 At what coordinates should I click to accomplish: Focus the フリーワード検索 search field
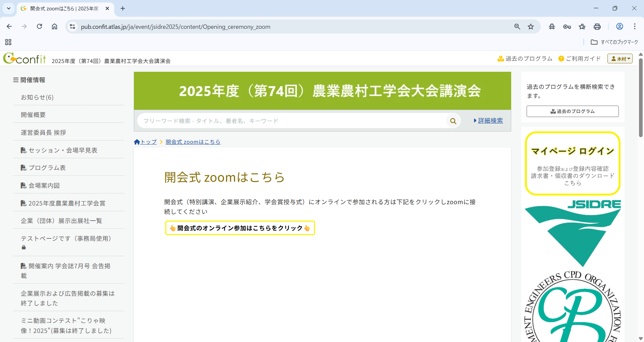click(x=292, y=121)
